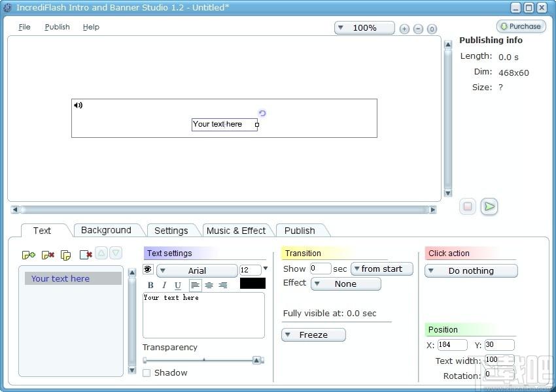Click the horizontal scrollbar left arrow
The image size is (556, 392).
click(15, 210)
